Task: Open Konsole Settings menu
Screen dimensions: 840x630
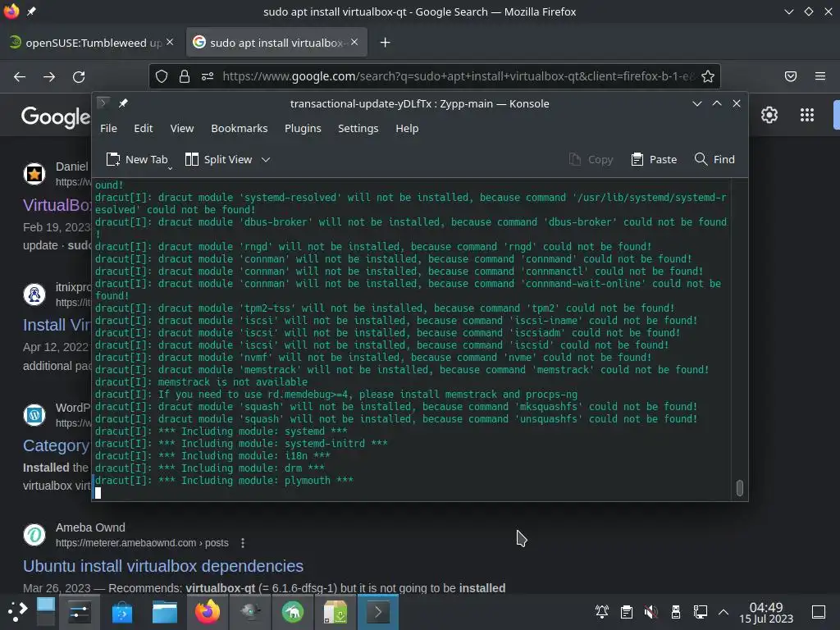Action: 358,129
